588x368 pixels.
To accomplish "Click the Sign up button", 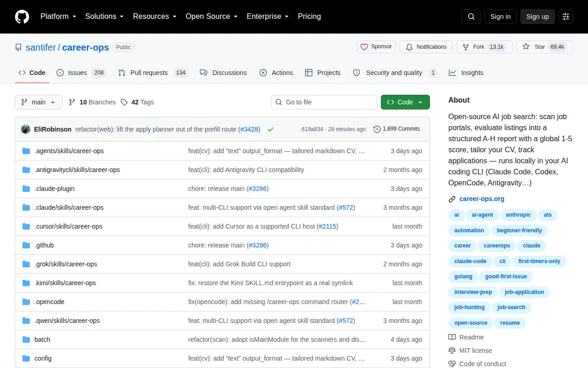I will 537,17.
